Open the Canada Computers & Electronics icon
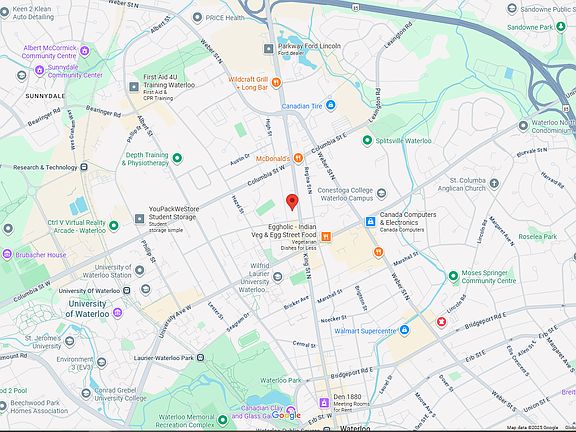Viewport: 576px width, 432px height. point(370,222)
